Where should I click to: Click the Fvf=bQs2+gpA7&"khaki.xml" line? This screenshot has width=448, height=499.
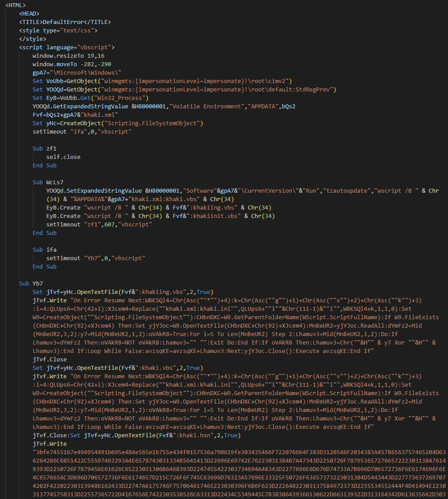(75, 115)
